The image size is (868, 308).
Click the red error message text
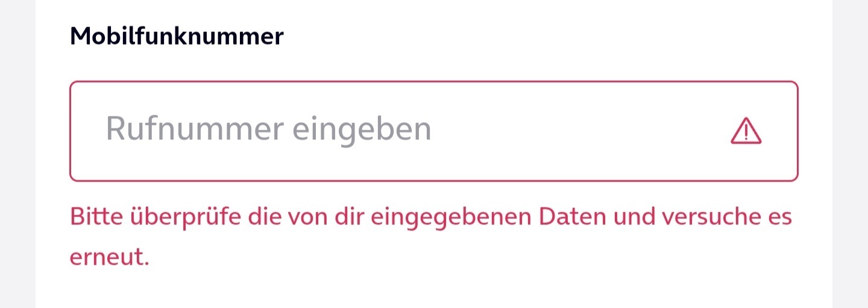tap(431, 237)
